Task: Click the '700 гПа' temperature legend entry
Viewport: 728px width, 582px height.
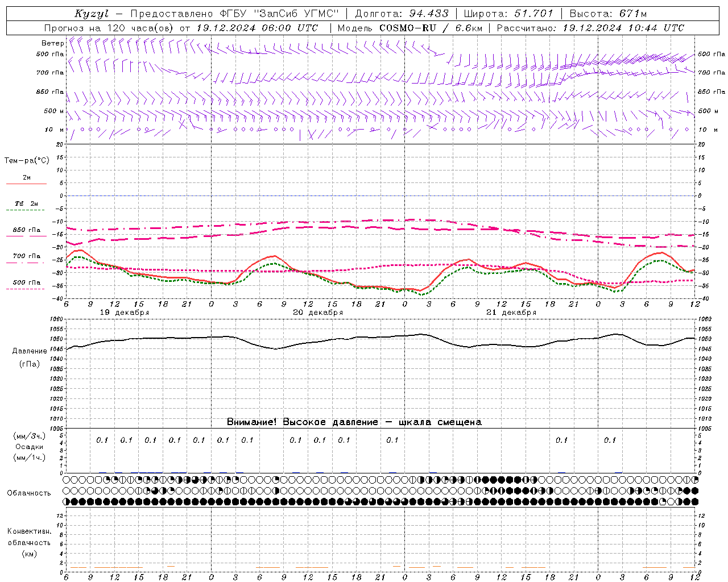Action: click(x=27, y=256)
